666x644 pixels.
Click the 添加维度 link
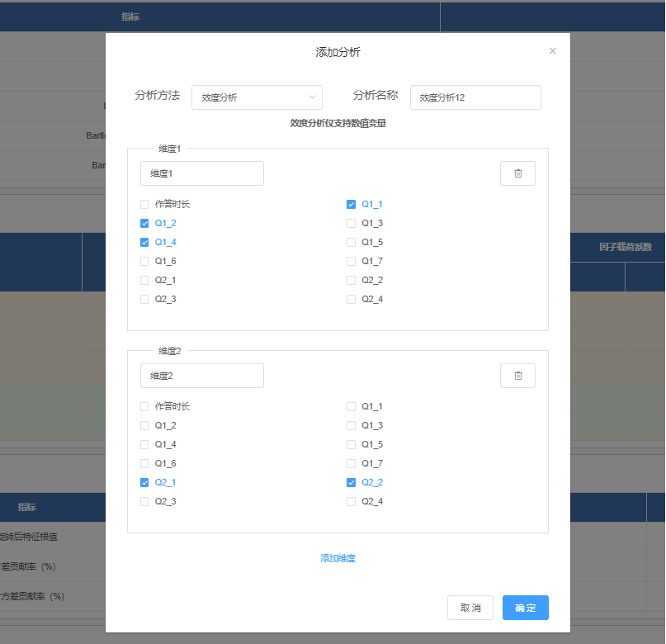(x=338, y=557)
